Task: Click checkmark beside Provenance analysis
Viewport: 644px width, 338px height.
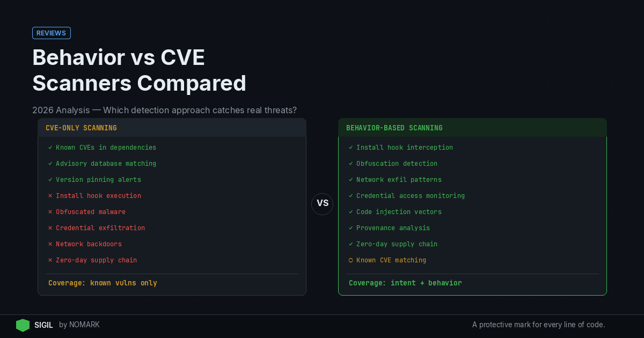Action: 351,228
